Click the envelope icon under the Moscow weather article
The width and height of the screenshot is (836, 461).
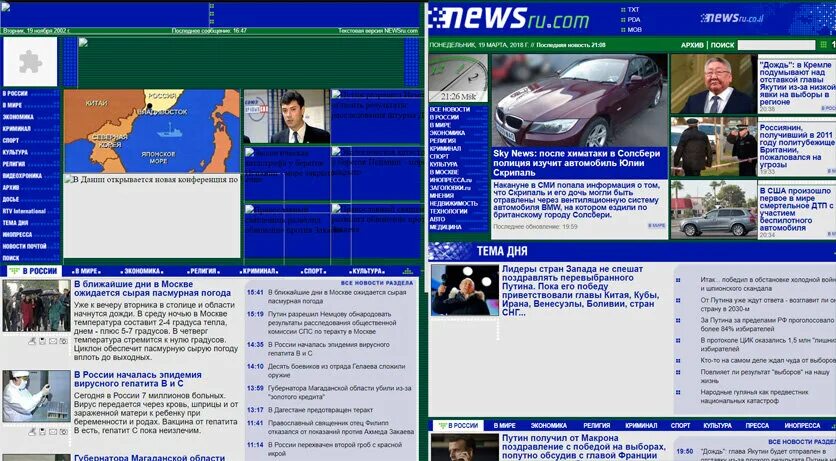coord(53,341)
